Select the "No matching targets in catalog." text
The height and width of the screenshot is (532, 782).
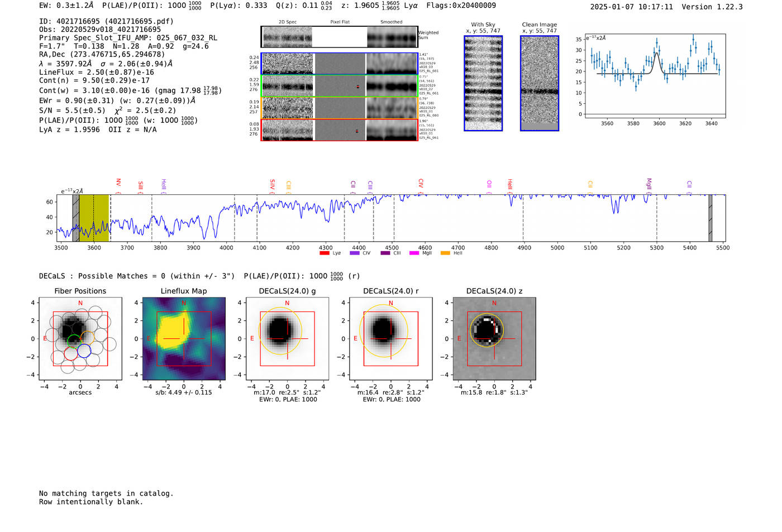[106, 493]
